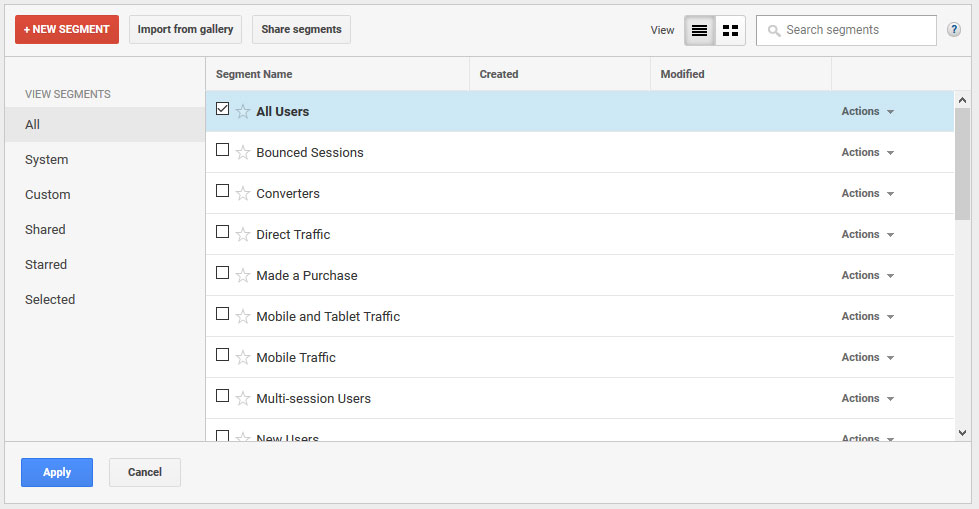
Task: Click the segment list scrollbar thumb
Action: [x=962, y=164]
